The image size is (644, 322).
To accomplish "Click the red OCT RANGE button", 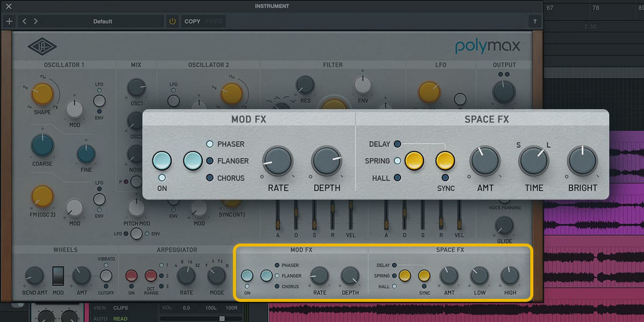I will (x=151, y=276).
